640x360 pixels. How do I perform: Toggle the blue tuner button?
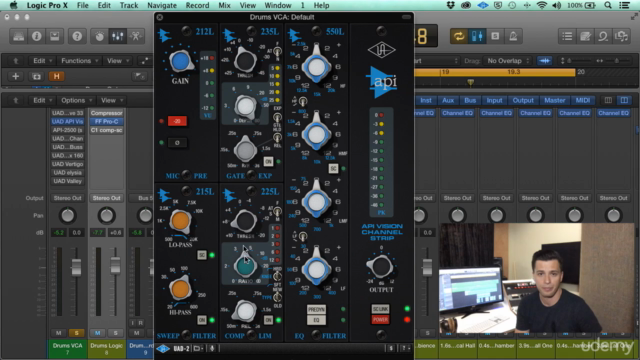coord(477,36)
